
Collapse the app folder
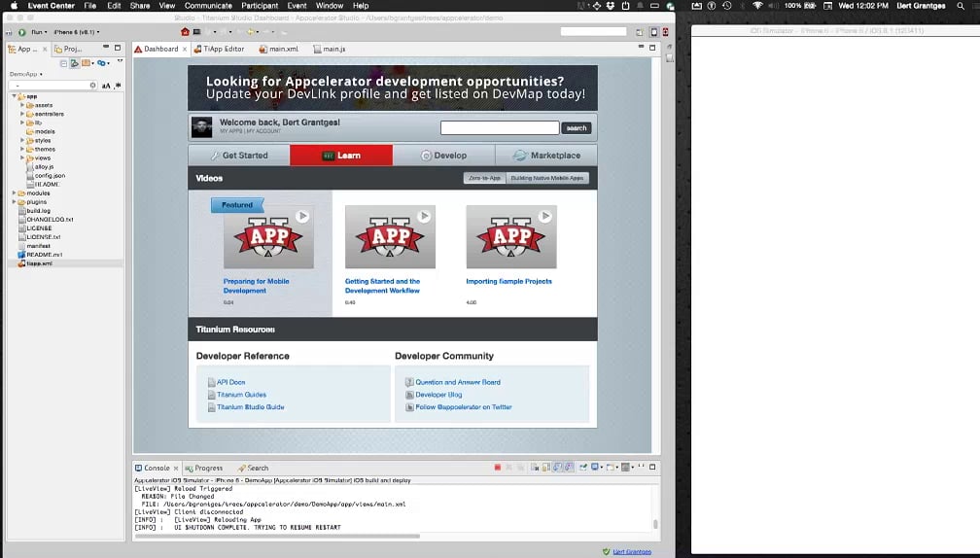[14, 96]
